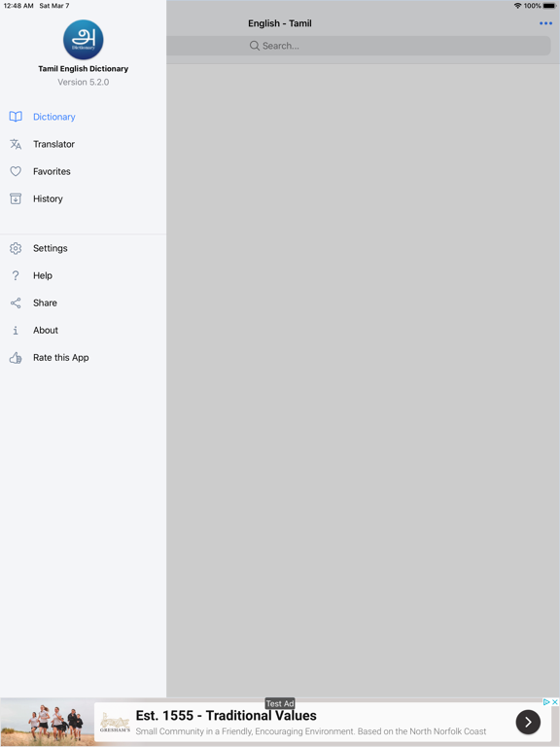Viewport: 560px width, 747px height.
Task: Tap the 12:48 AM clock
Action: (x=18, y=6)
